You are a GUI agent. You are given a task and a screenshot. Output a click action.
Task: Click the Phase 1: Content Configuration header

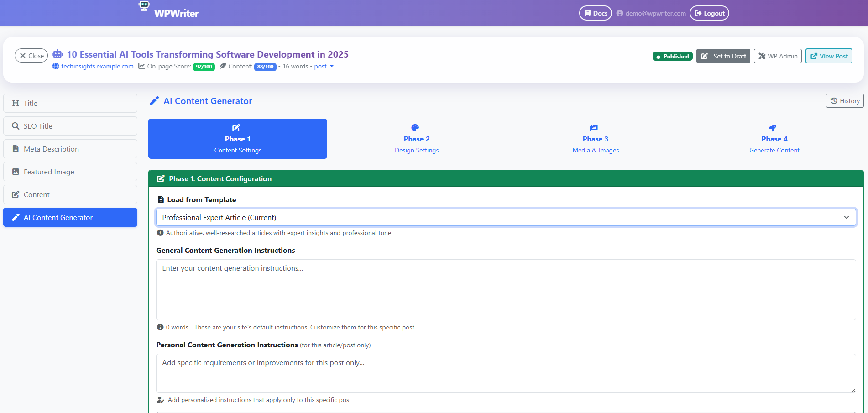tap(506, 178)
